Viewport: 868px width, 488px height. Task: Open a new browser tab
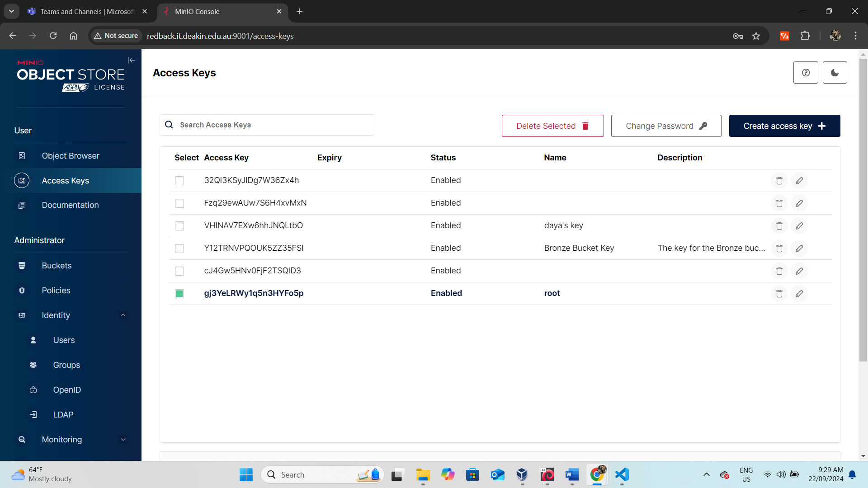click(299, 11)
